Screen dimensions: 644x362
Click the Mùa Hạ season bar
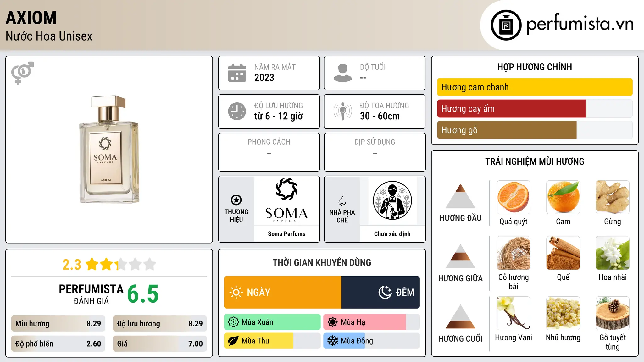click(372, 322)
